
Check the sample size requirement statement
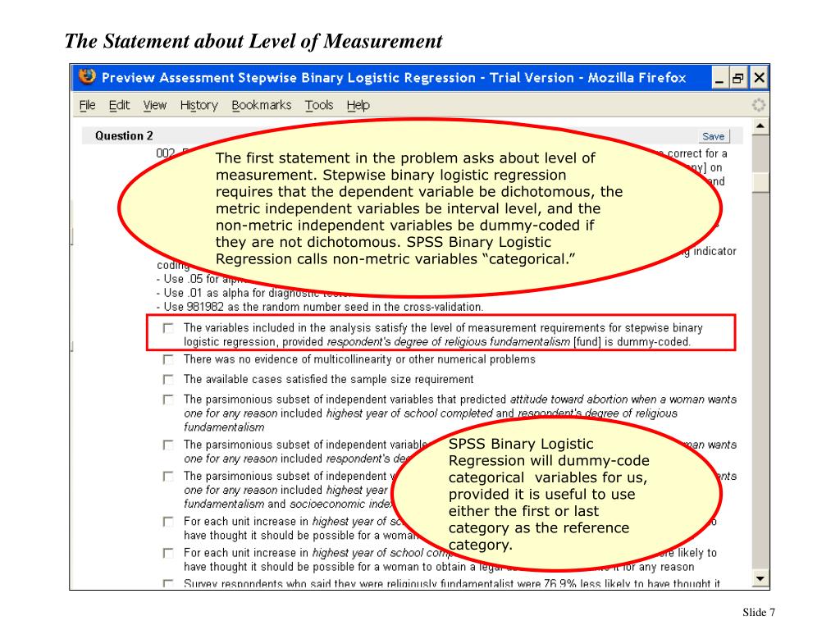tap(168, 379)
